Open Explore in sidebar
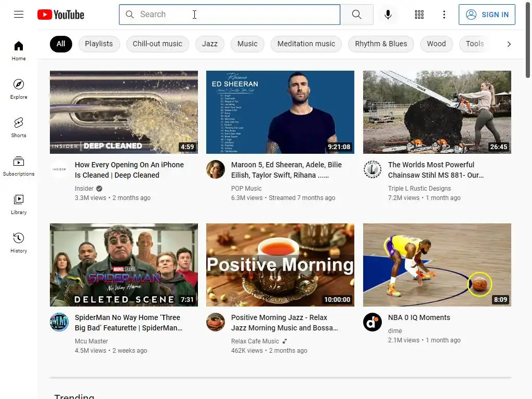The width and height of the screenshot is (532, 399). 19,89
